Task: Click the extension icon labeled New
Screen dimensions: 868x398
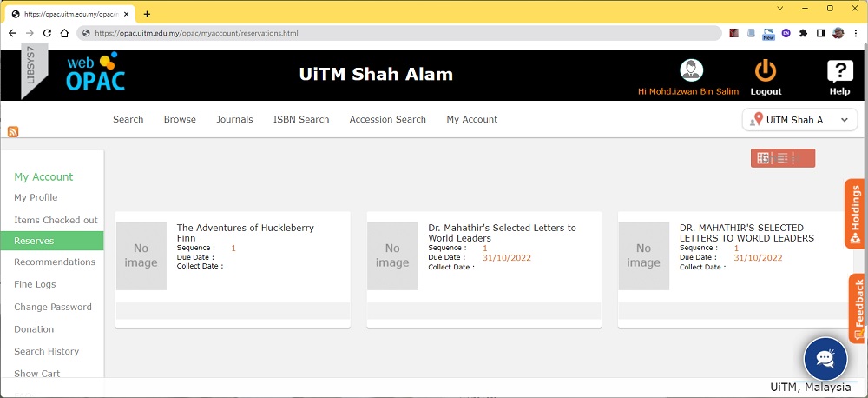Action: [x=768, y=35]
